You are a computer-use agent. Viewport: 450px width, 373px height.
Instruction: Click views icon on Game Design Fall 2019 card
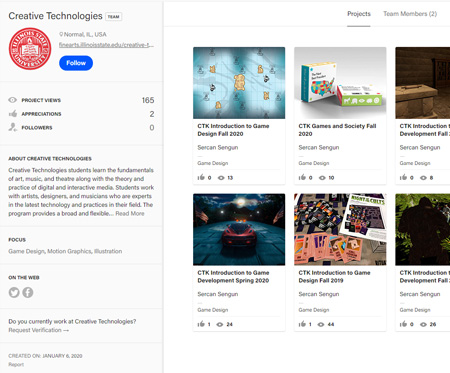coord(321,324)
